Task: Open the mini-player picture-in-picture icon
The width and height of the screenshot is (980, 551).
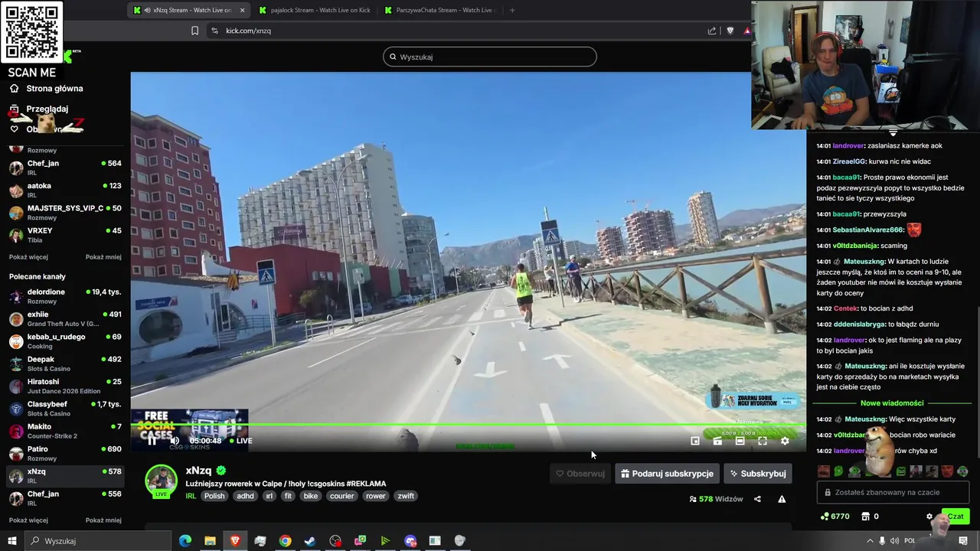Action: pyautogui.click(x=695, y=441)
